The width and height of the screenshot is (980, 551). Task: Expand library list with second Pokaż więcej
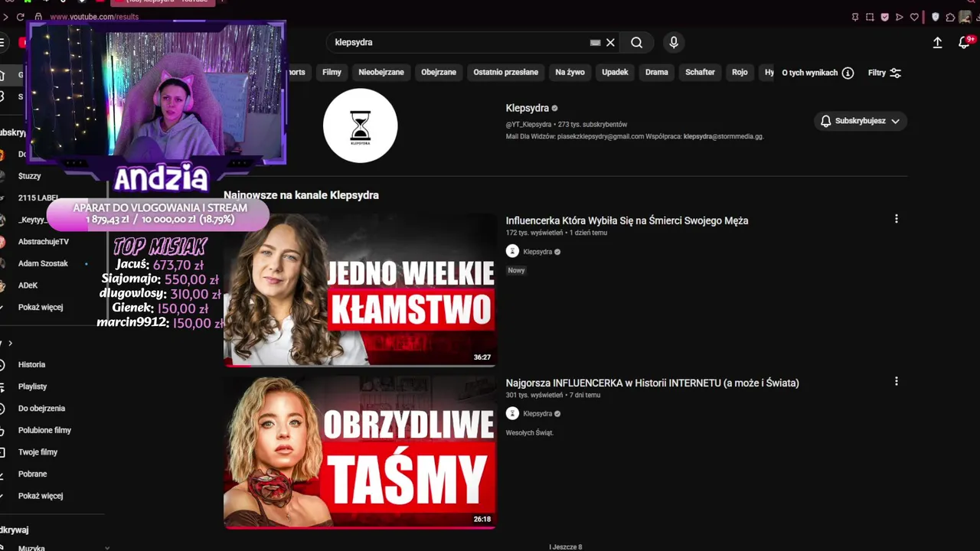(x=41, y=496)
